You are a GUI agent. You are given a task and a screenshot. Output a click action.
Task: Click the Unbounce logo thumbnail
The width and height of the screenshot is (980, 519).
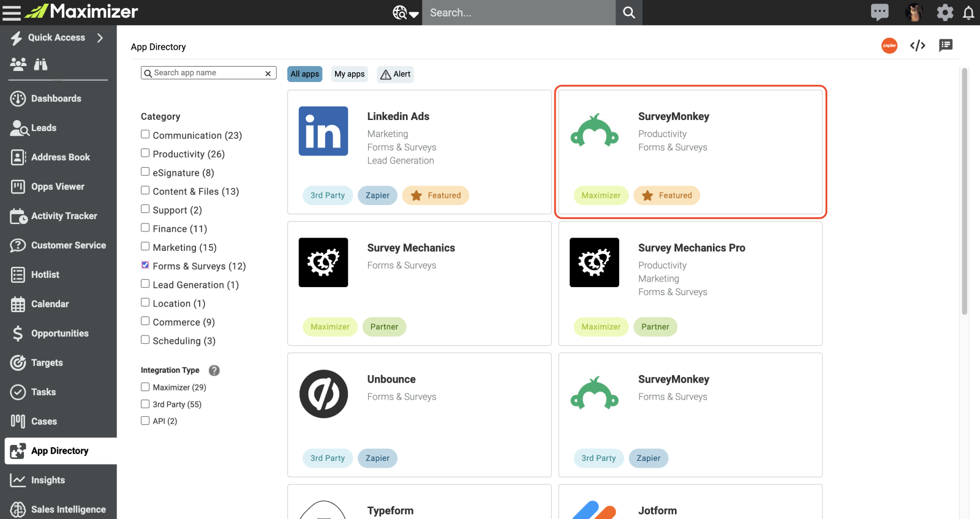(x=323, y=394)
